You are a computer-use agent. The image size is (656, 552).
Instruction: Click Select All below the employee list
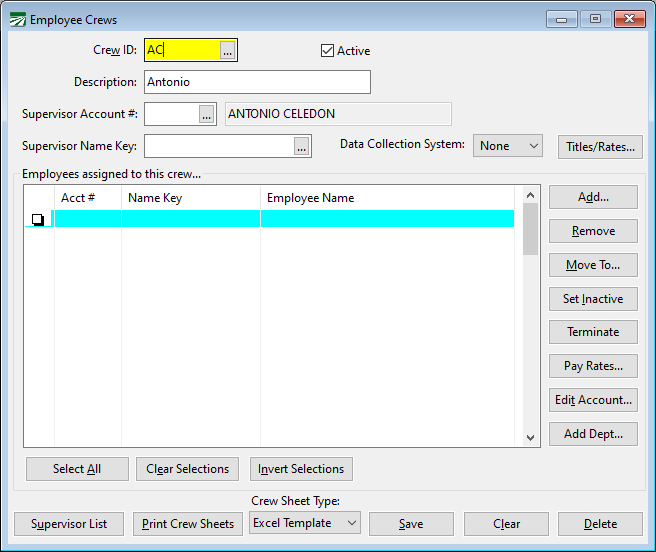77,469
